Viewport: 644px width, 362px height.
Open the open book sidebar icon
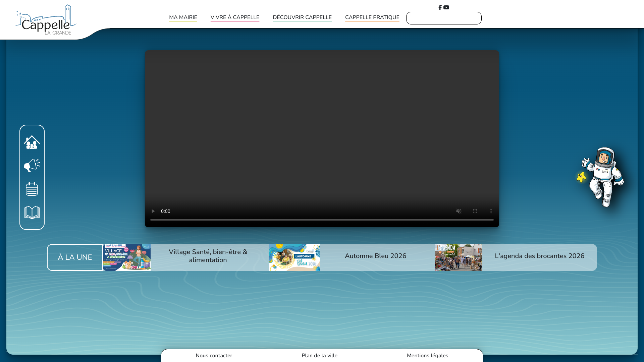(x=32, y=213)
